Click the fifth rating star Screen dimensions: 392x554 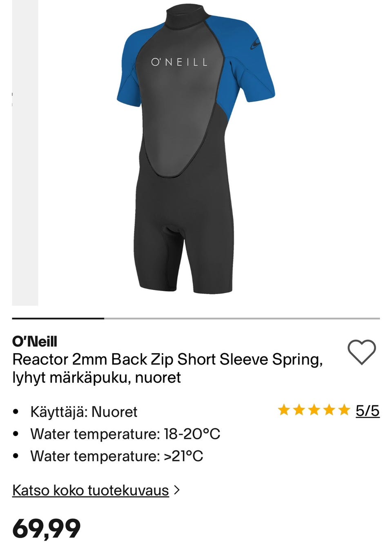(x=344, y=410)
